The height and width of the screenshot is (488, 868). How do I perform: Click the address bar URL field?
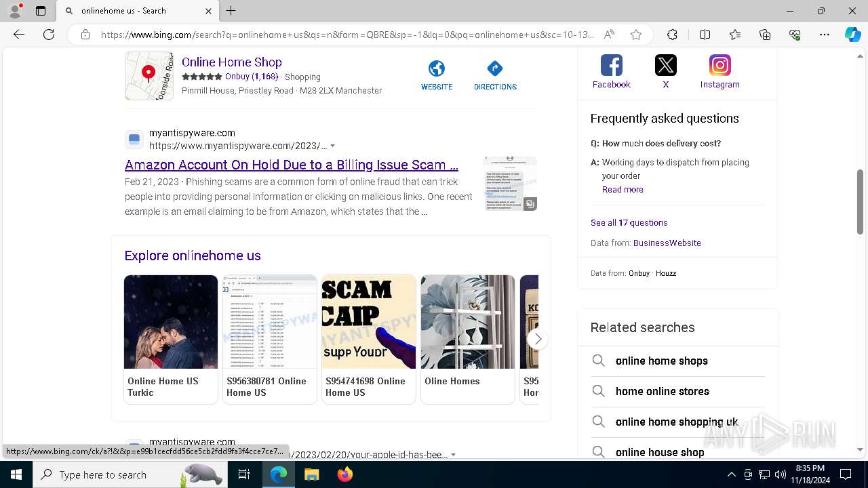click(346, 35)
